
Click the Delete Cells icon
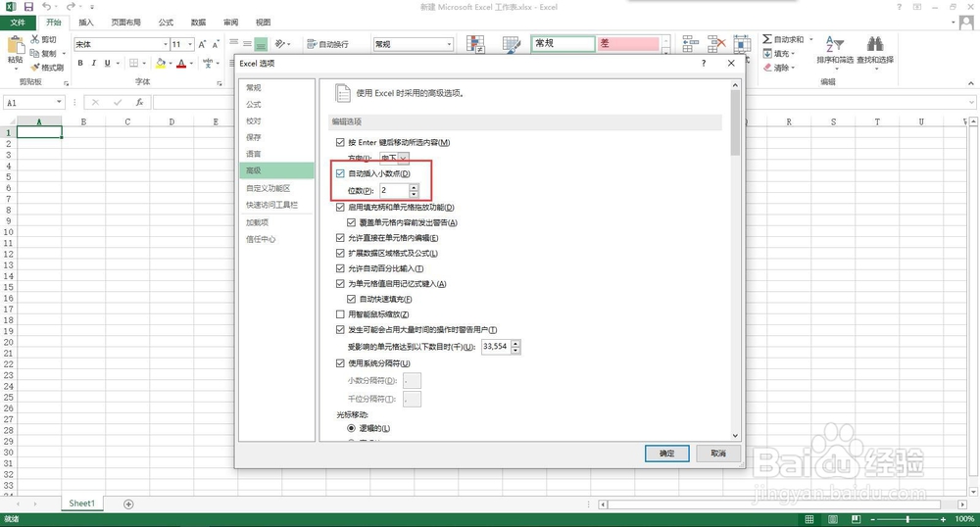pyautogui.click(x=716, y=44)
